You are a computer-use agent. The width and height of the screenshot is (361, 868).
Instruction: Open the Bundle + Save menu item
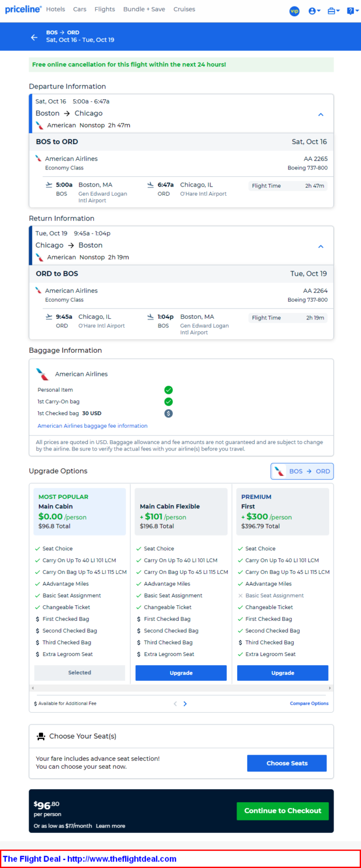tap(144, 9)
